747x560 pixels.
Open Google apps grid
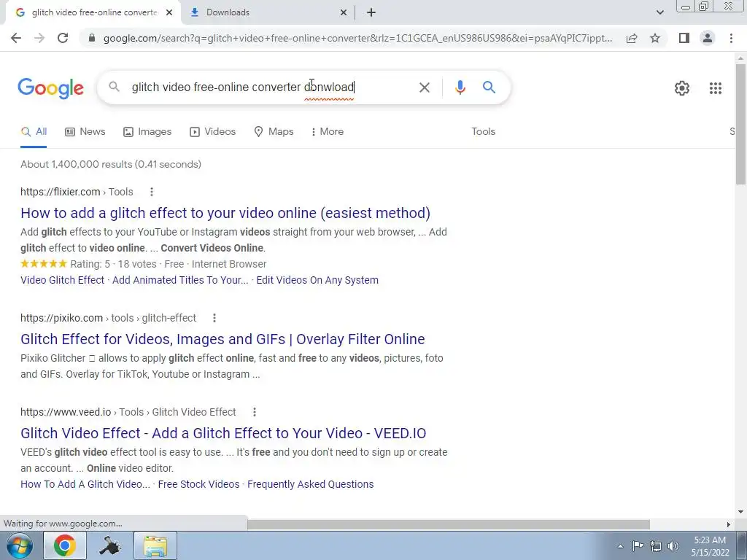point(715,88)
